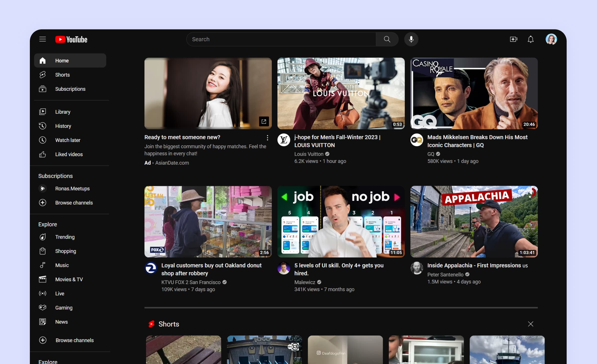Start voice search with microphone
This screenshot has height=364, width=597.
[x=411, y=39]
